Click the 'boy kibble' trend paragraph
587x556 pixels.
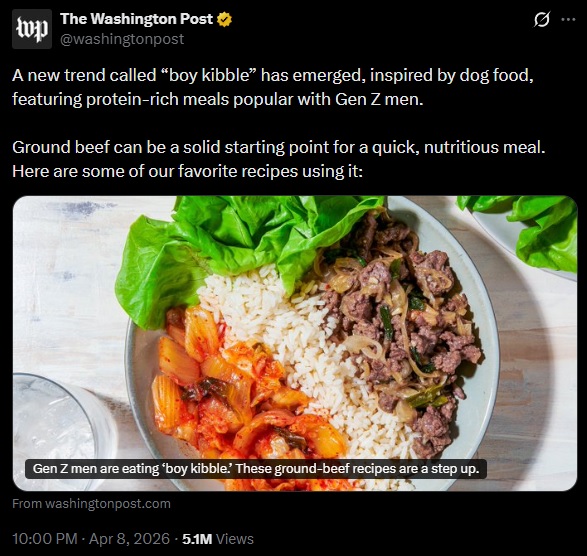tap(273, 87)
